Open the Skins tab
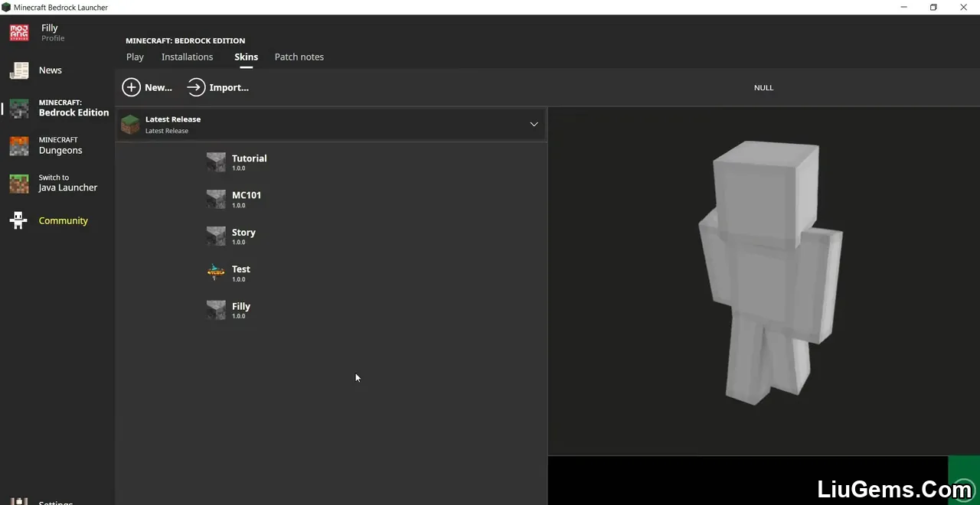 247,57
